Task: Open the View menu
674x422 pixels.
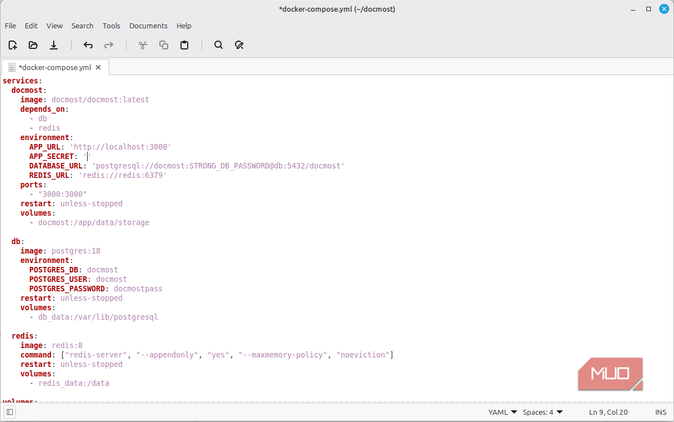Action: 55,26
